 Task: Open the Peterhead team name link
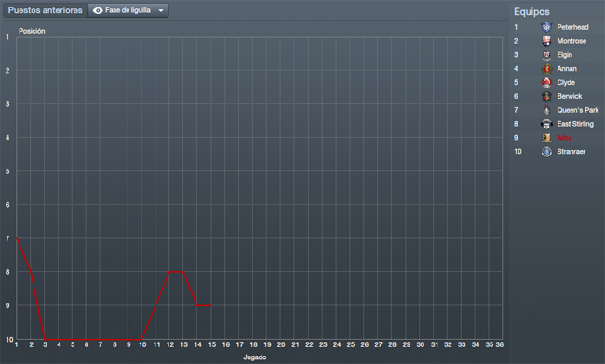[572, 27]
